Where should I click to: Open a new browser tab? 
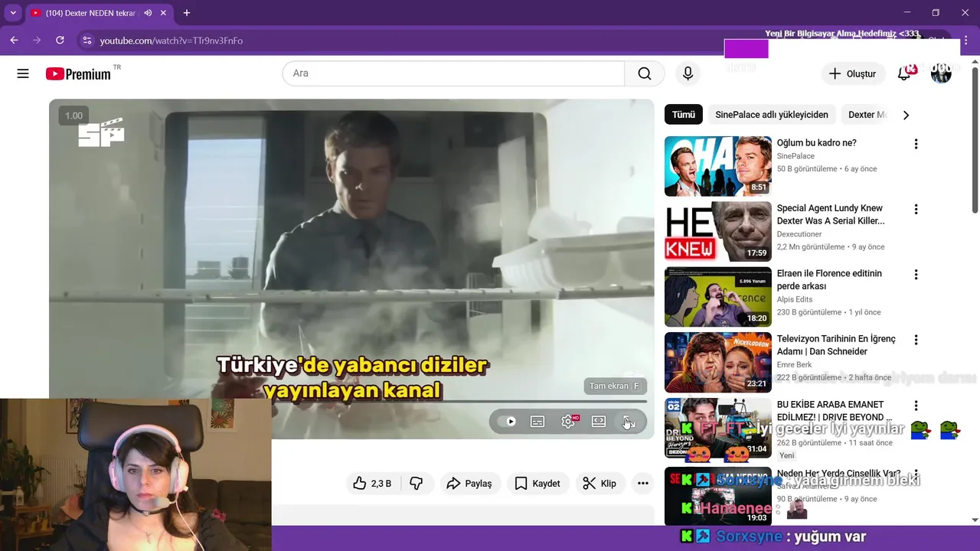[x=186, y=13]
